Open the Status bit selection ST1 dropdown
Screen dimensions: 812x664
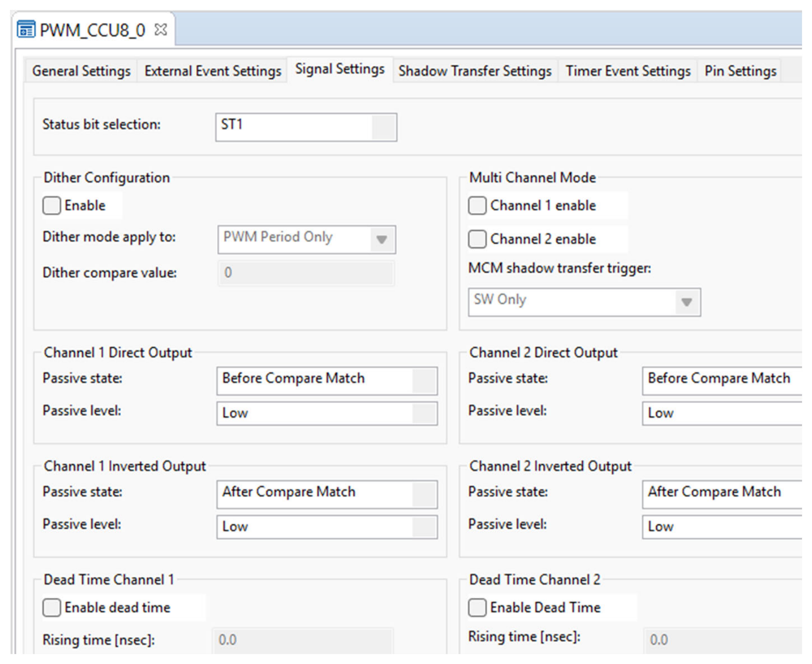[x=306, y=127]
